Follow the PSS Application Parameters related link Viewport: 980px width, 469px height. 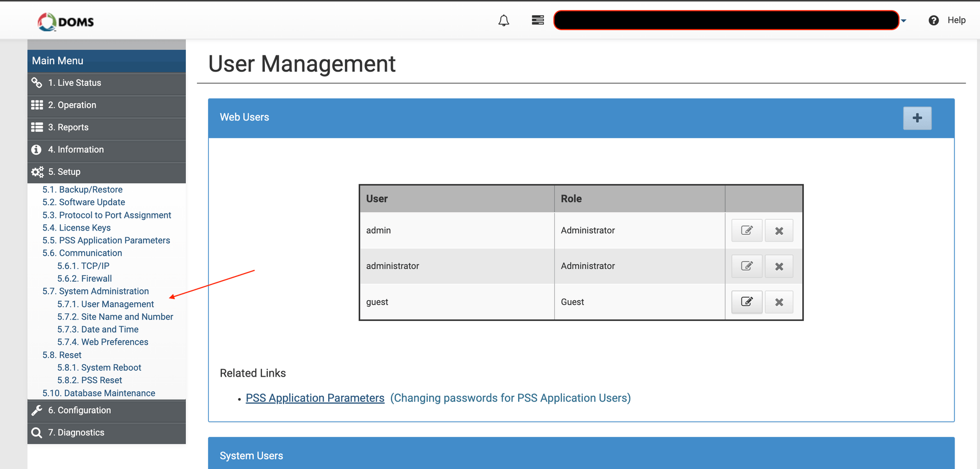pyautogui.click(x=314, y=398)
